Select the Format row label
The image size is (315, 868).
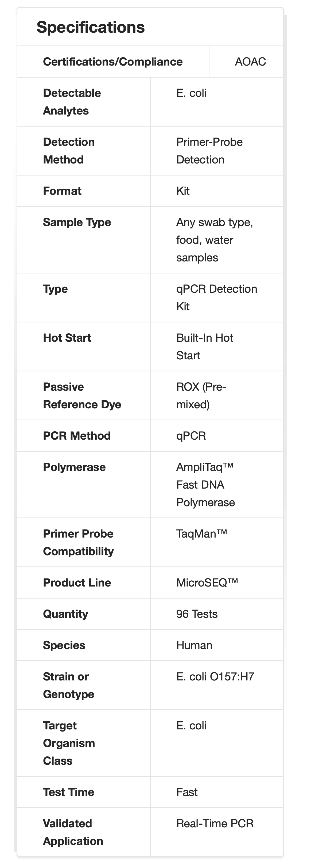(62, 191)
